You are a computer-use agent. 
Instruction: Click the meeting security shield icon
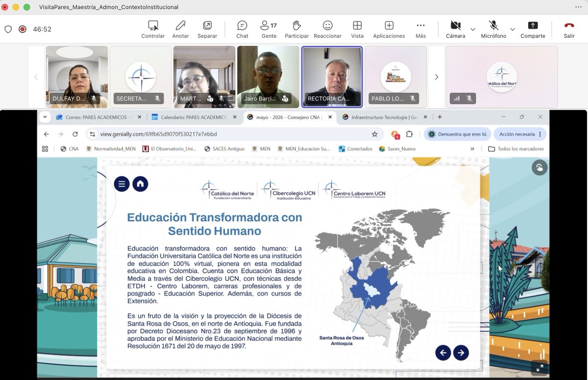coord(8,29)
